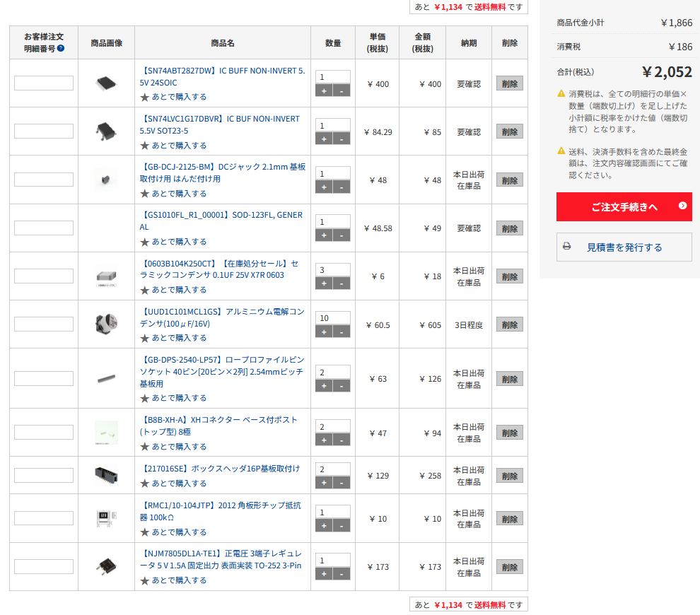Remove the GS1010FL_R1_00001 item
700x615 pixels.
pyautogui.click(x=509, y=228)
